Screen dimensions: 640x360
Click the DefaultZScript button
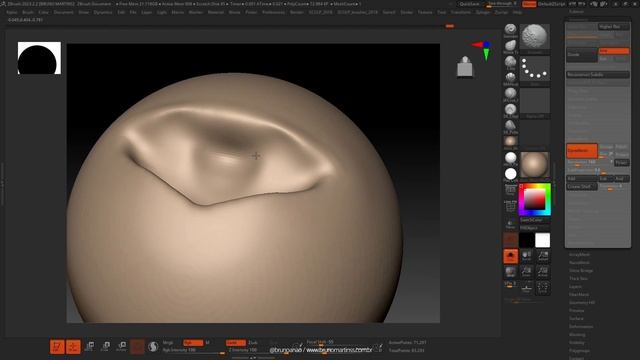[551, 4]
